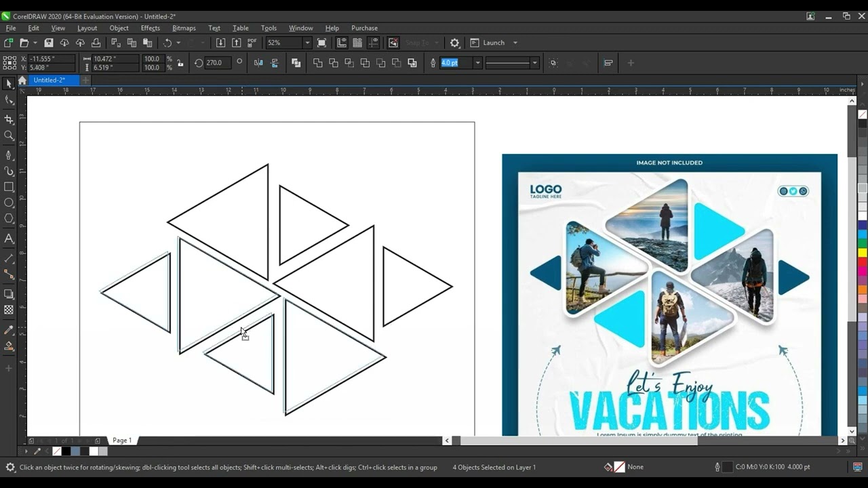
Task: Select the Drop Shadow tool
Action: coord(9,294)
